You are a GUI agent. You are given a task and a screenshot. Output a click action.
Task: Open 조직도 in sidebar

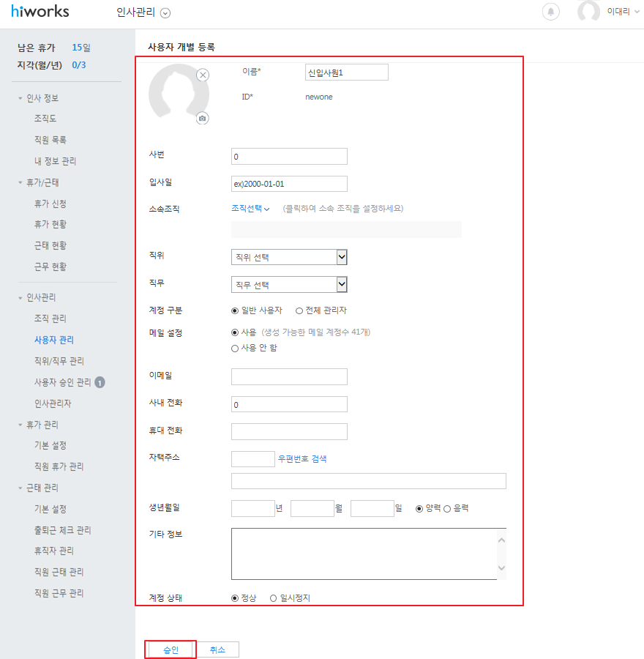pos(45,119)
